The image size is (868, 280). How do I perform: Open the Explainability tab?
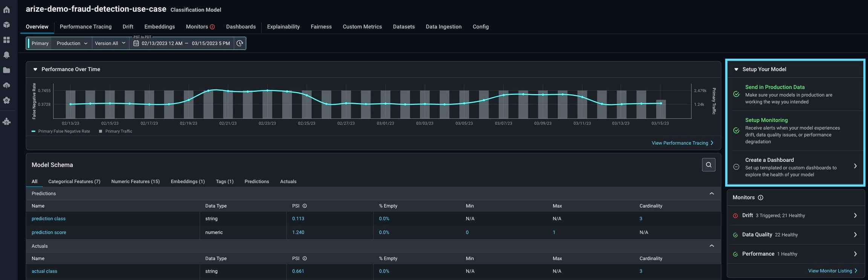point(283,27)
